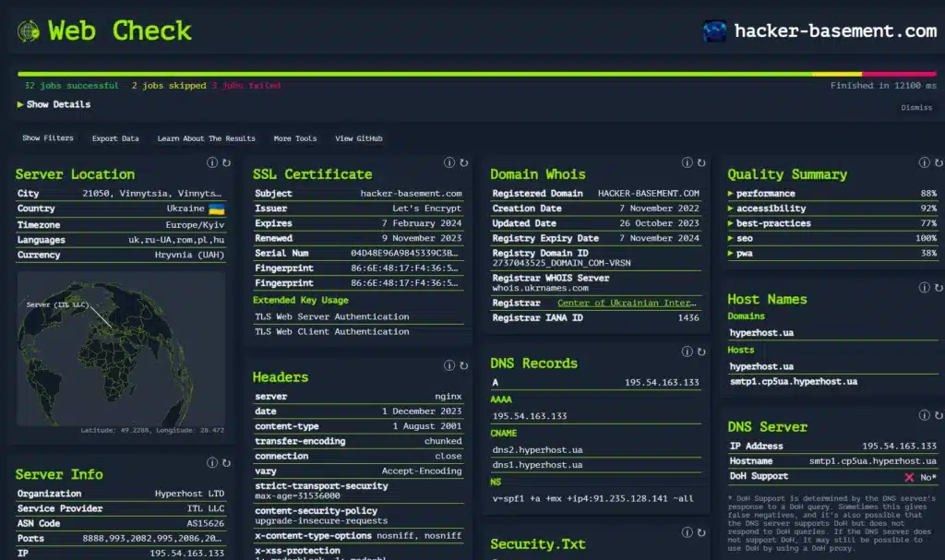Expand the seo score row
This screenshot has height=560, width=945.
pos(831,238)
